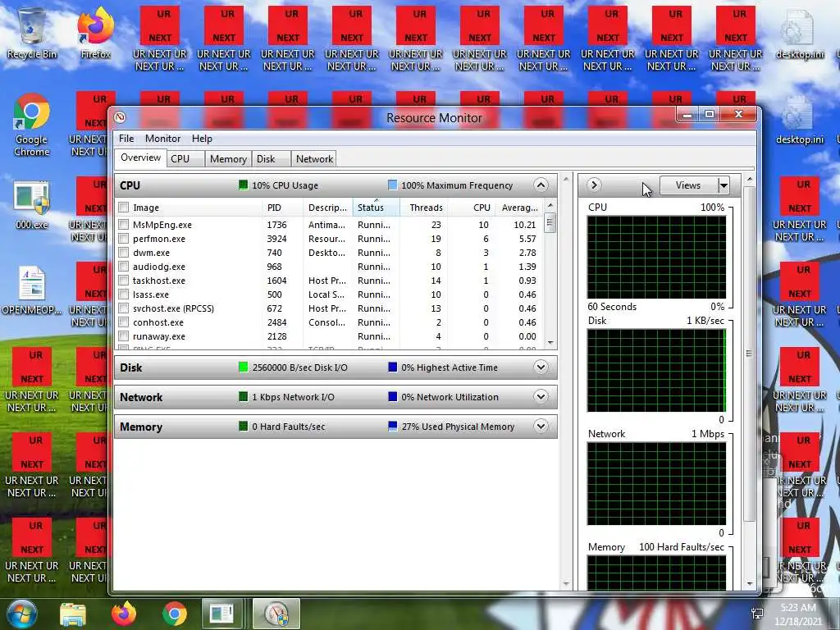This screenshot has width=840, height=630.
Task: Click the taskbar clock showing 5:23 AM
Action: pos(798,614)
